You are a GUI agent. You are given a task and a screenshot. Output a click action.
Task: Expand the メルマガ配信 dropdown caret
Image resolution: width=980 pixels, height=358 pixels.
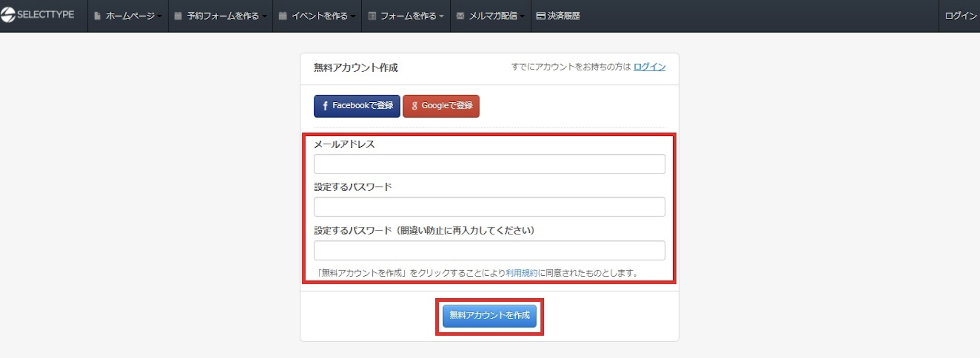point(522,16)
